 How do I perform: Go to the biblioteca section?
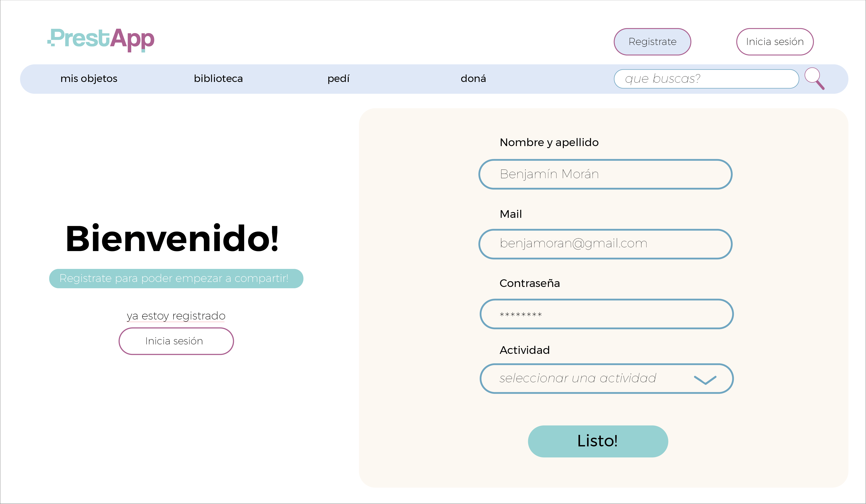[x=218, y=79]
